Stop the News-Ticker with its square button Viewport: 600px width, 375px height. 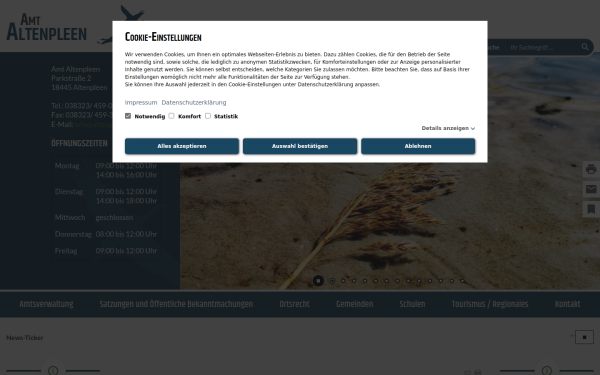pyautogui.click(x=584, y=337)
